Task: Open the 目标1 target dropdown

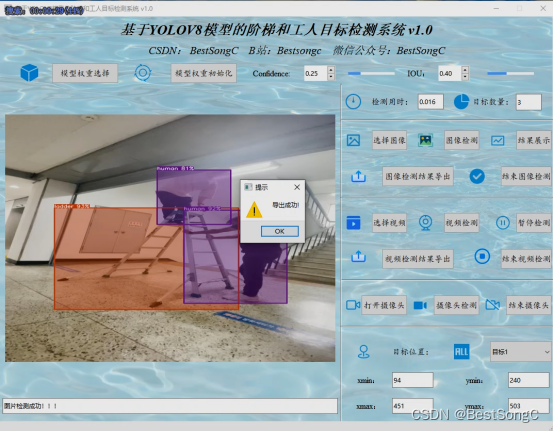Action: (520, 352)
